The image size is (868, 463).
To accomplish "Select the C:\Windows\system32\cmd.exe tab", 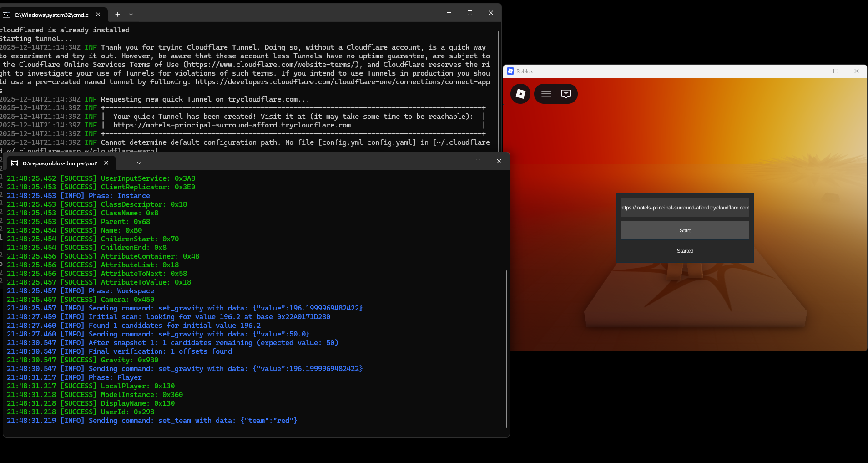I will (x=50, y=15).
